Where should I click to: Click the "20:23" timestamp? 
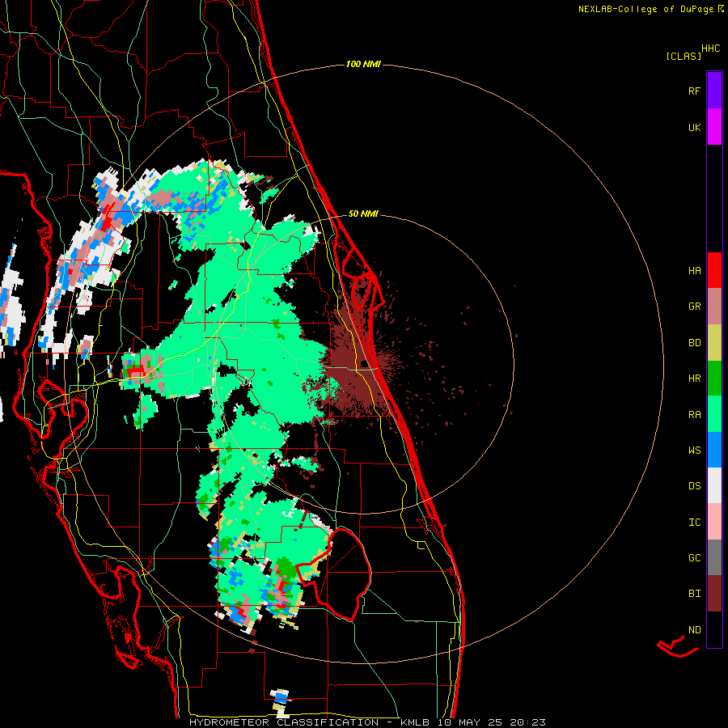[x=527, y=722]
